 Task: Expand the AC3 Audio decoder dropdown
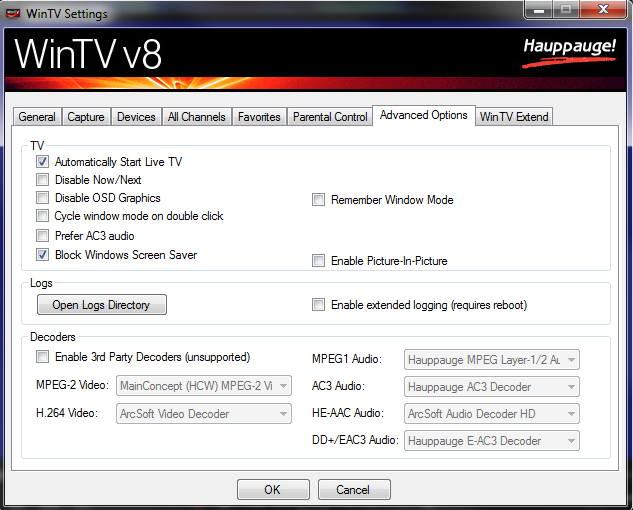pos(492,386)
